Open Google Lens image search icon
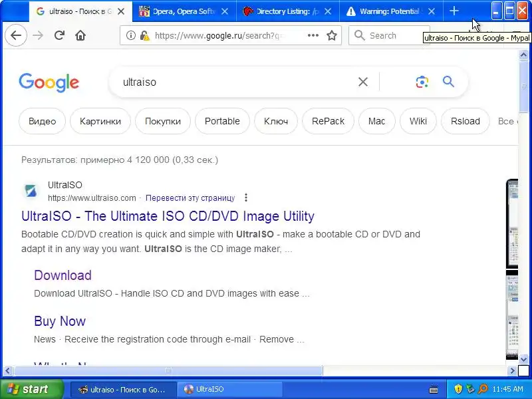The width and height of the screenshot is (532, 399). [422, 82]
